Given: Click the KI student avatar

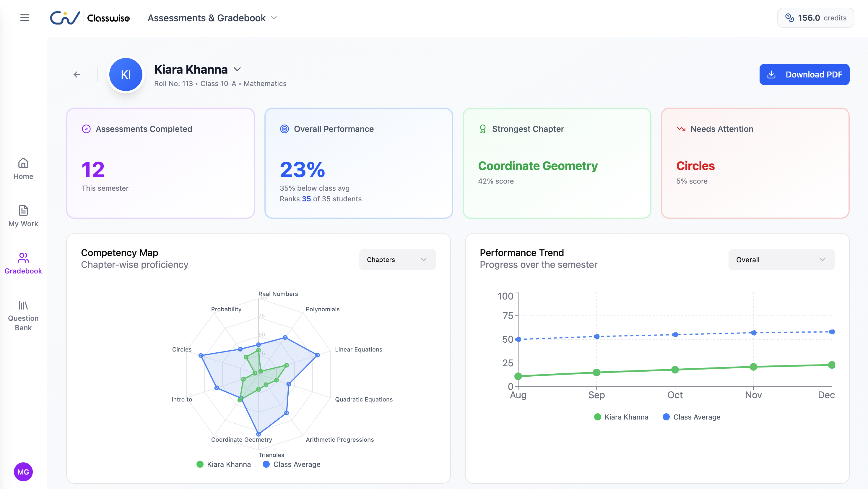Looking at the screenshot, I should [x=126, y=75].
